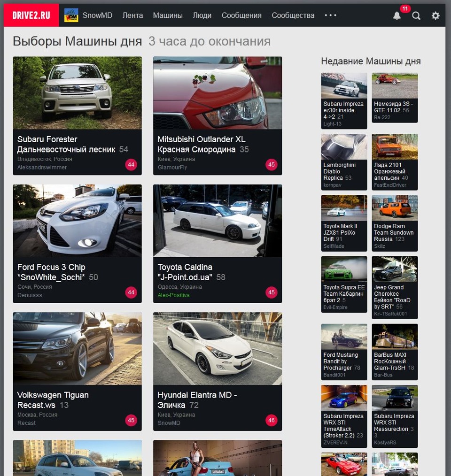451x476 pixels.
Task: Open the Subaru Forester photo
Action: coord(77,93)
